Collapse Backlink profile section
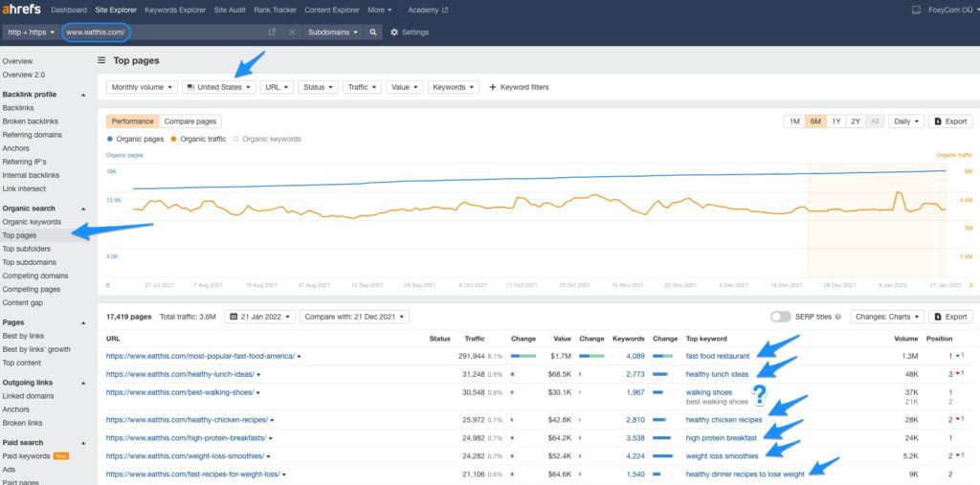Image resolution: width=980 pixels, height=485 pixels. tap(83, 95)
